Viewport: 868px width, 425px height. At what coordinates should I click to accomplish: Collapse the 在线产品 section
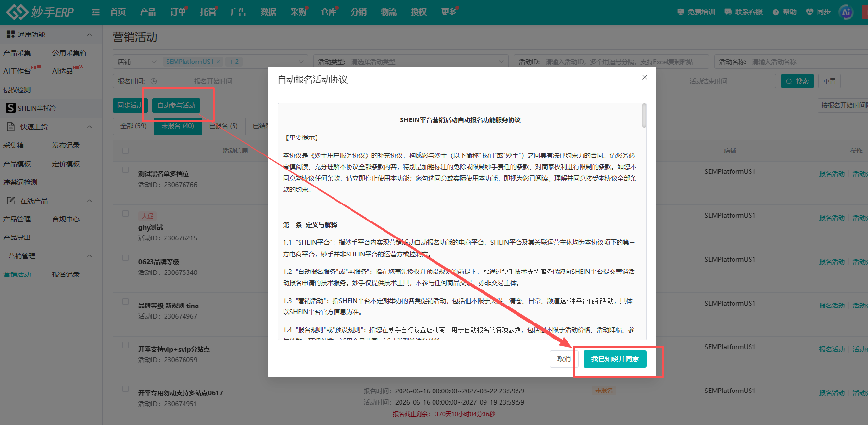(x=89, y=201)
